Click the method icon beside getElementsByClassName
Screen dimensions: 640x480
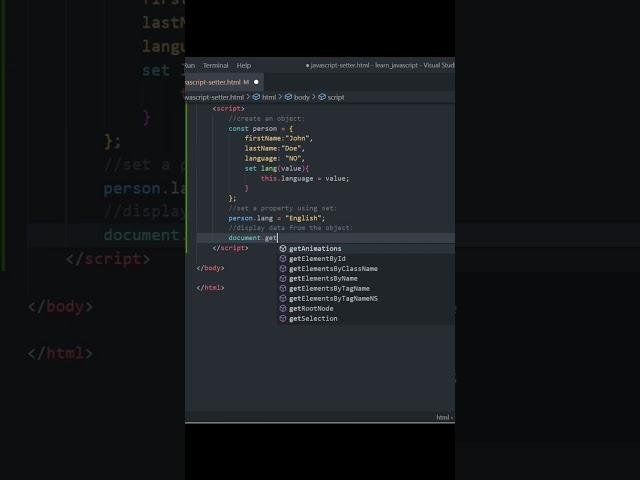point(283,269)
